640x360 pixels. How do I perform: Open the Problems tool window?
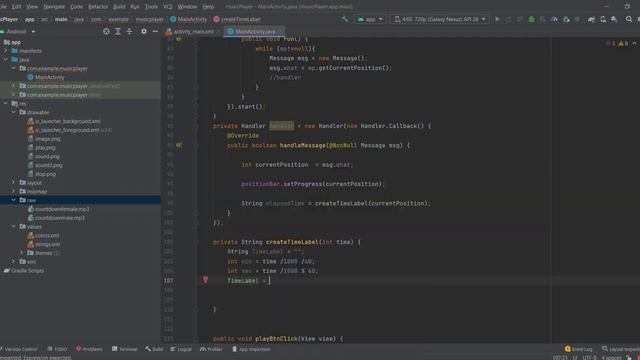[x=89, y=349]
